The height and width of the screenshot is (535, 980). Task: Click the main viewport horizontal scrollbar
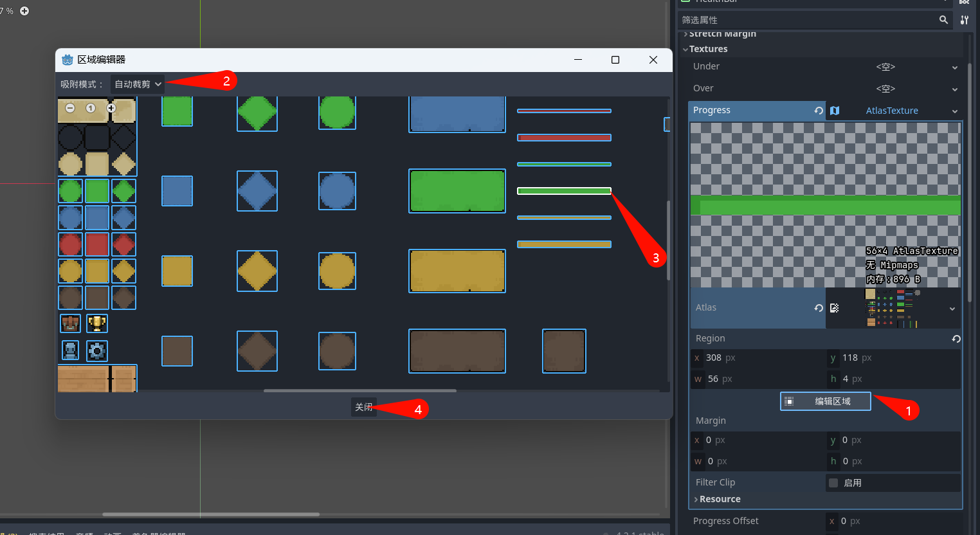211,514
